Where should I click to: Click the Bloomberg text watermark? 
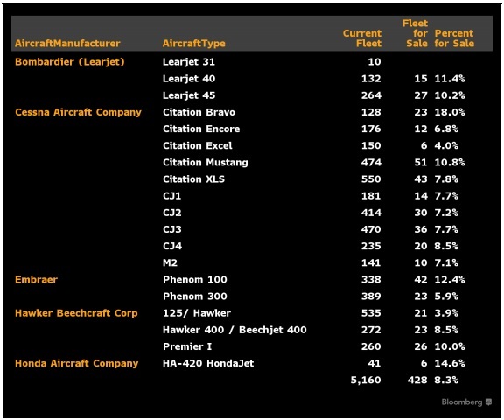[x=462, y=402]
